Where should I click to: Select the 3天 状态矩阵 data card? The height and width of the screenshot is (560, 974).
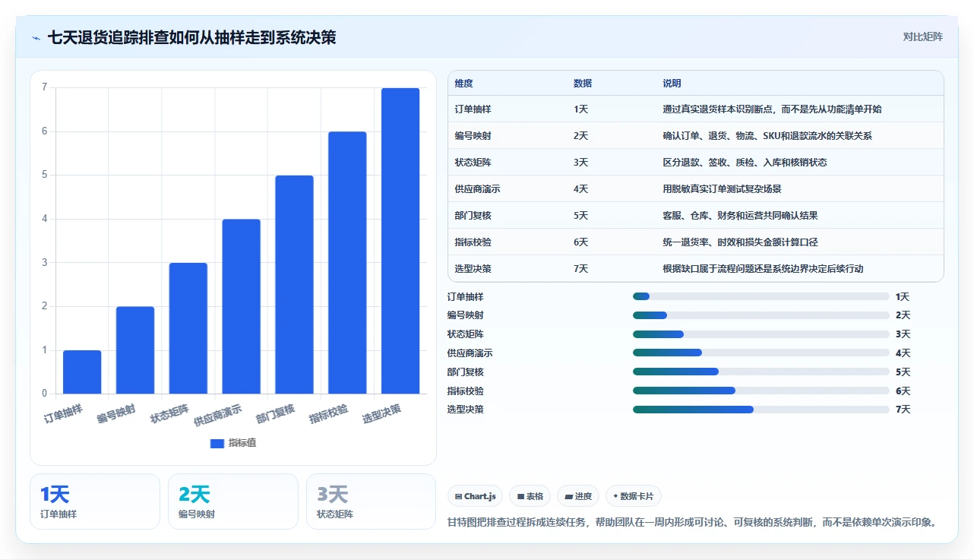372,501
